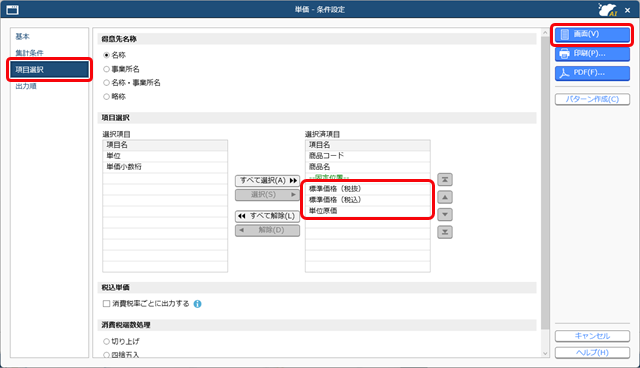Screen dimensions: 640x368
Task: Select 単位原価 in selected items list
Action: pyautogui.click(x=367, y=211)
